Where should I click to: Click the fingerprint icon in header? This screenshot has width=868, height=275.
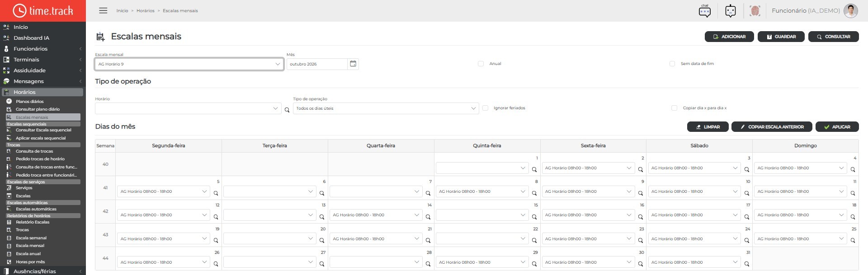click(755, 11)
